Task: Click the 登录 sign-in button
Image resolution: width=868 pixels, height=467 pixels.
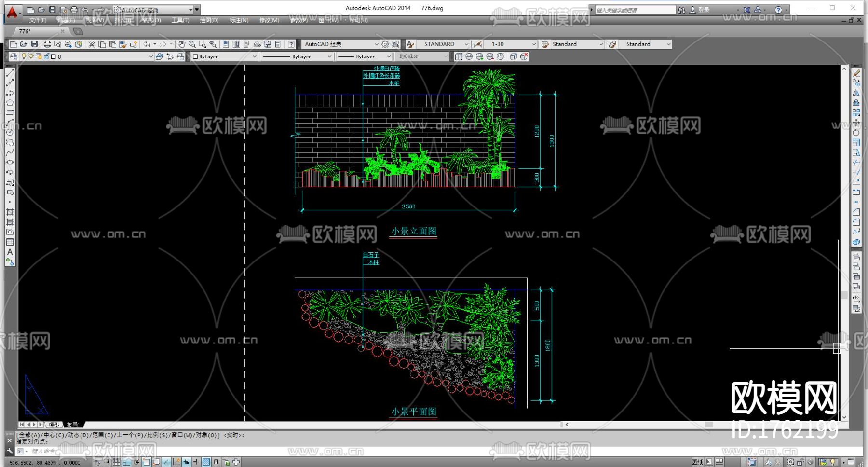Action: (x=704, y=10)
